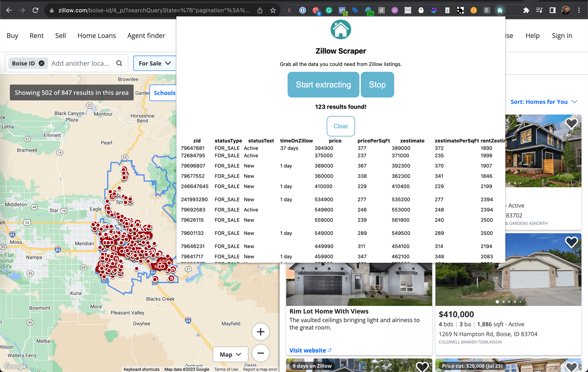This screenshot has width=588, height=372.
Task: Click the VPN extension showing ON badge
Action: [369, 10]
